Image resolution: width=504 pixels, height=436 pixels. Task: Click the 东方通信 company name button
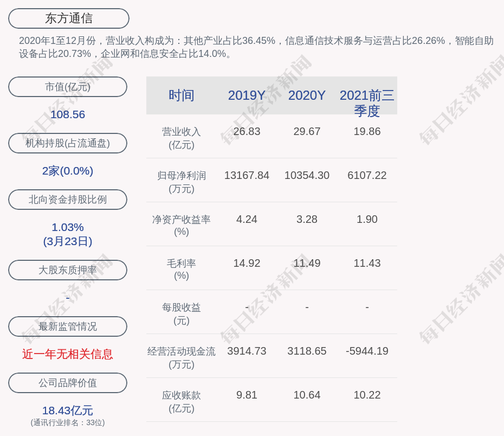tap(68, 18)
